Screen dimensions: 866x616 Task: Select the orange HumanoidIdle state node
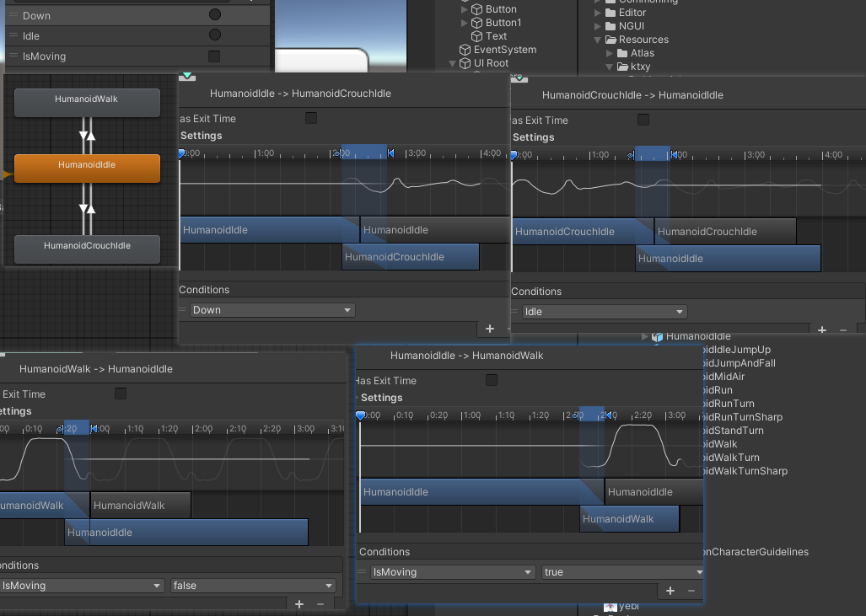point(87,168)
